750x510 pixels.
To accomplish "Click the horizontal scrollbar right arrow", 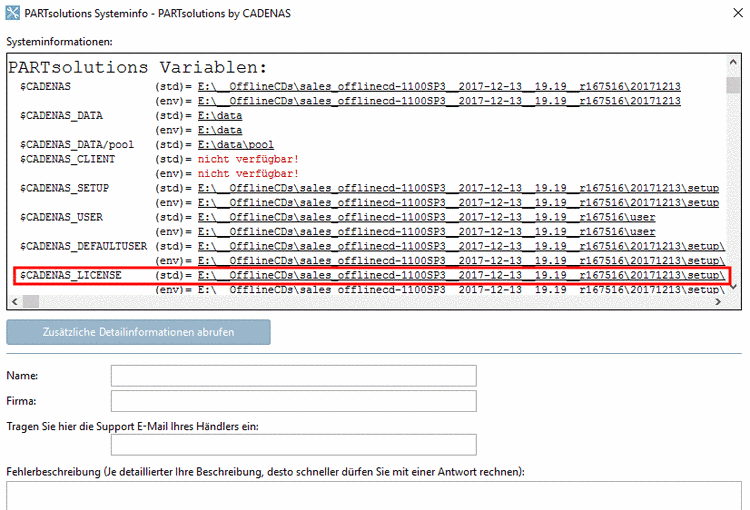I will (x=718, y=301).
